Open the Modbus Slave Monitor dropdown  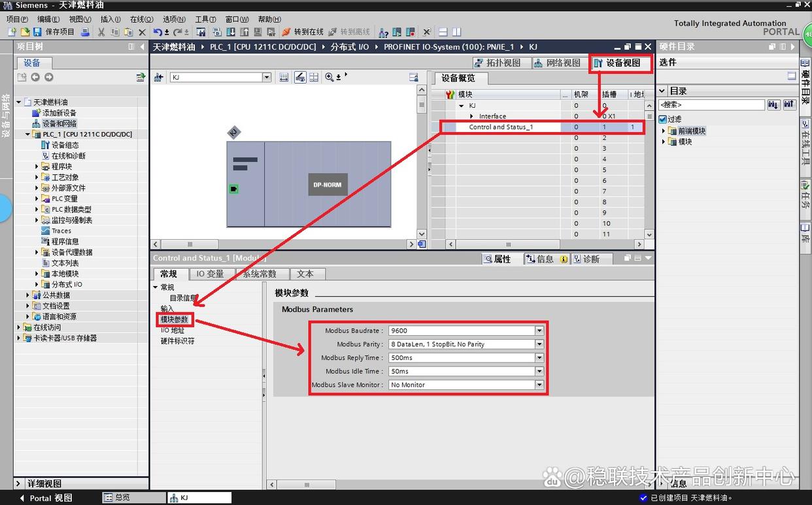tap(539, 385)
